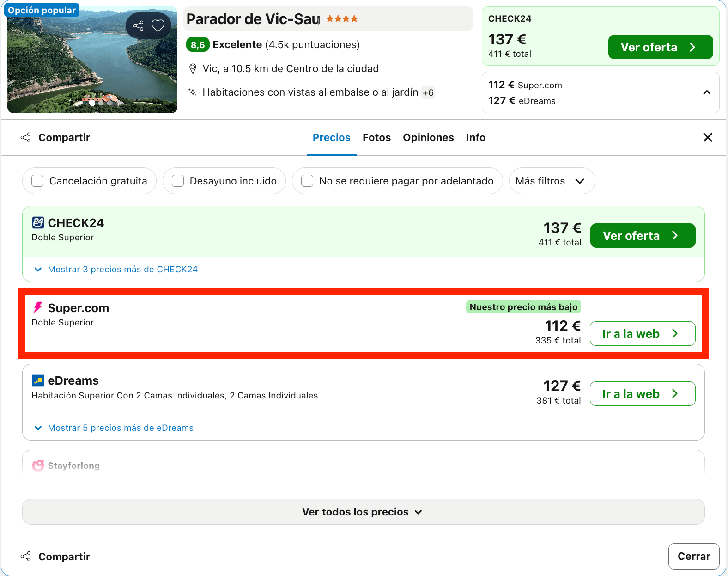This screenshot has width=728, height=576.
Task: Select the active photo carousel dot indicator
Action: [x=92, y=103]
